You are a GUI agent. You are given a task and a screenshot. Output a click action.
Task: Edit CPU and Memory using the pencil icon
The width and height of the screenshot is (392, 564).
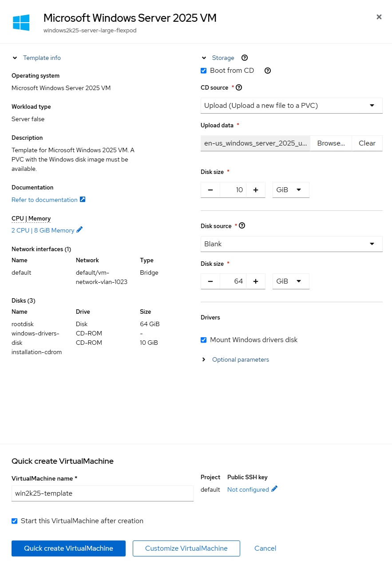79,230
